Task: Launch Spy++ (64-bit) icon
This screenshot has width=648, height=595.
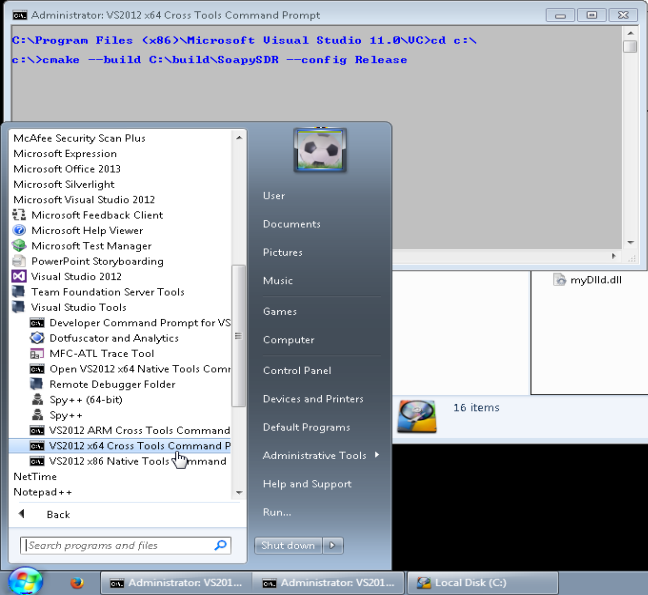Action: pyautogui.click(x=37, y=400)
